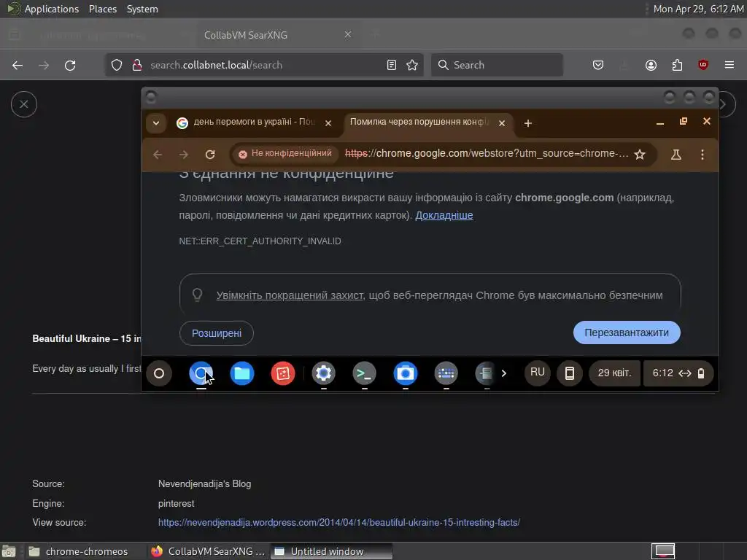Screen dimensions: 747x560
Task: Click the Firefox padlock site info icon
Action: point(137,65)
